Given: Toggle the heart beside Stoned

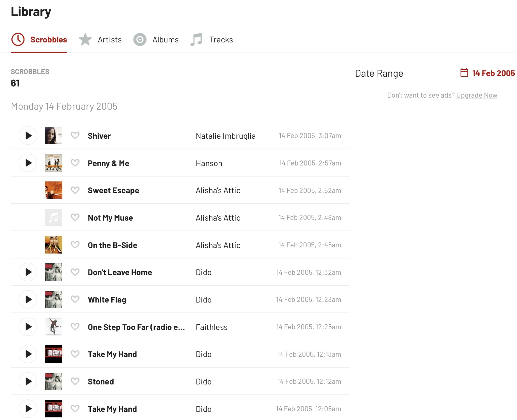Looking at the screenshot, I should [x=75, y=381].
